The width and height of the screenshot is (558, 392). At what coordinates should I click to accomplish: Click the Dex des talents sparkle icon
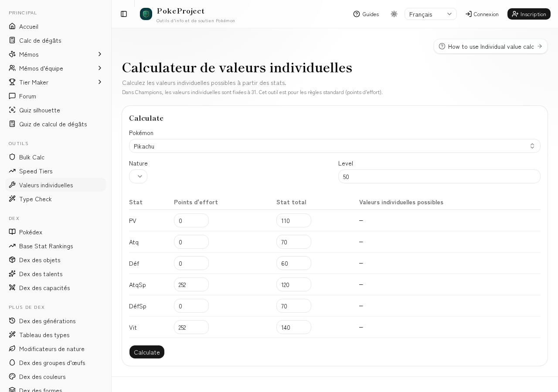point(12,274)
